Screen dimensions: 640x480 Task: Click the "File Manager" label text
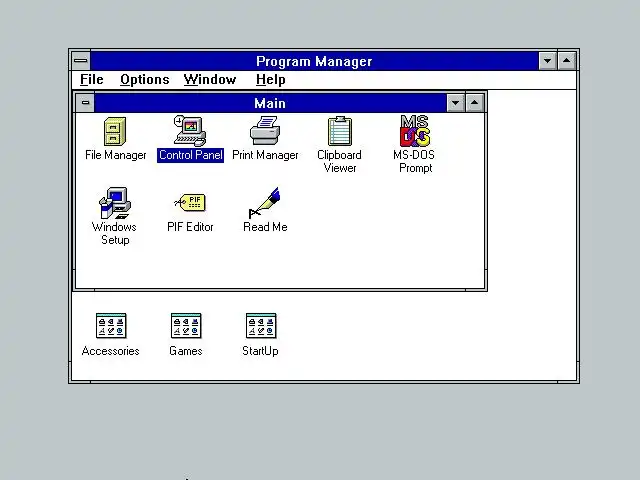(x=116, y=155)
